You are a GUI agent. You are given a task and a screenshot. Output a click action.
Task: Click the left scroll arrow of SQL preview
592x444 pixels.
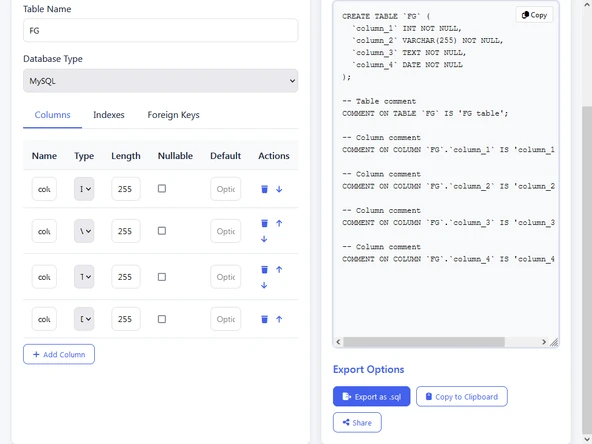click(338, 342)
